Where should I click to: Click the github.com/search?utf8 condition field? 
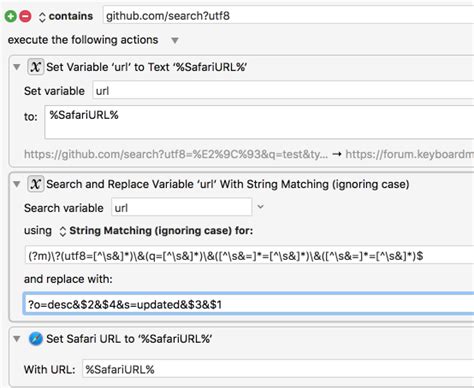click(x=288, y=16)
